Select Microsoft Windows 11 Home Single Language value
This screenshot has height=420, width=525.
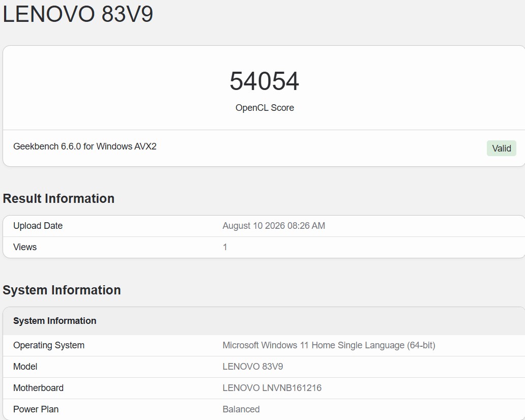coord(329,345)
